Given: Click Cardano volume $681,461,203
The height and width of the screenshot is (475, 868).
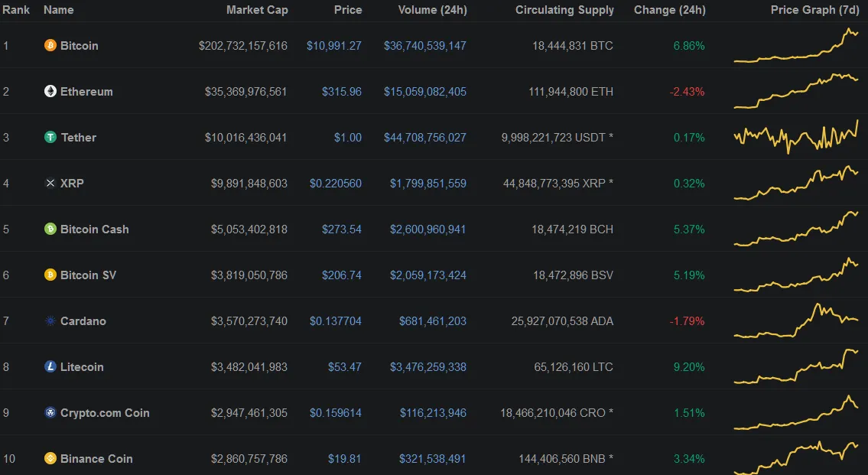Looking at the screenshot, I should coord(433,322).
